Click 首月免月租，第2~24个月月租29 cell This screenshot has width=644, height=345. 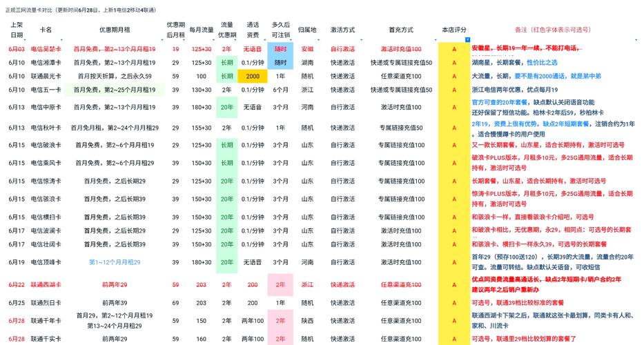[x=115, y=128]
